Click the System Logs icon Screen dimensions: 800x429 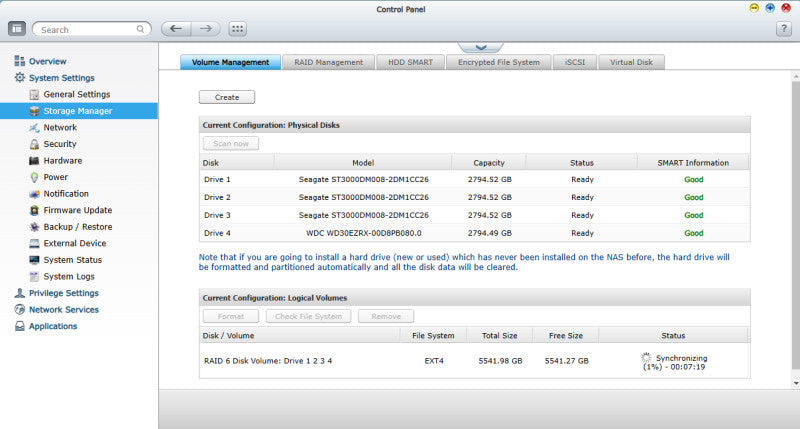click(x=34, y=276)
